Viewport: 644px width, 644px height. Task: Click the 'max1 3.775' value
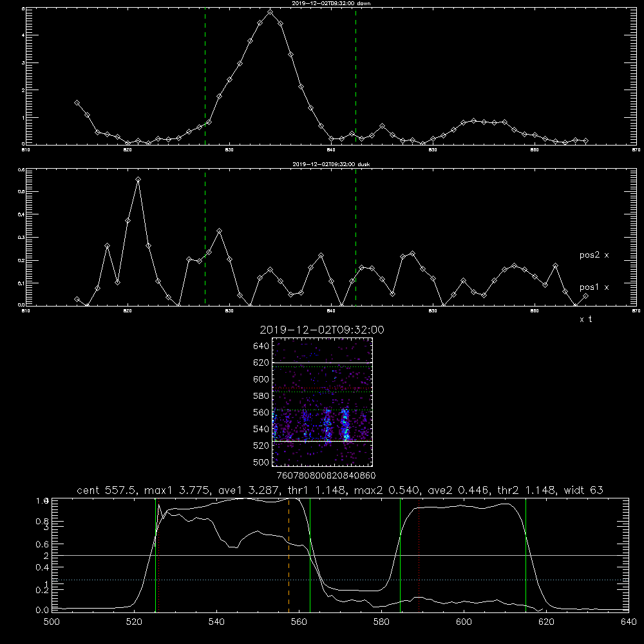pos(179,490)
